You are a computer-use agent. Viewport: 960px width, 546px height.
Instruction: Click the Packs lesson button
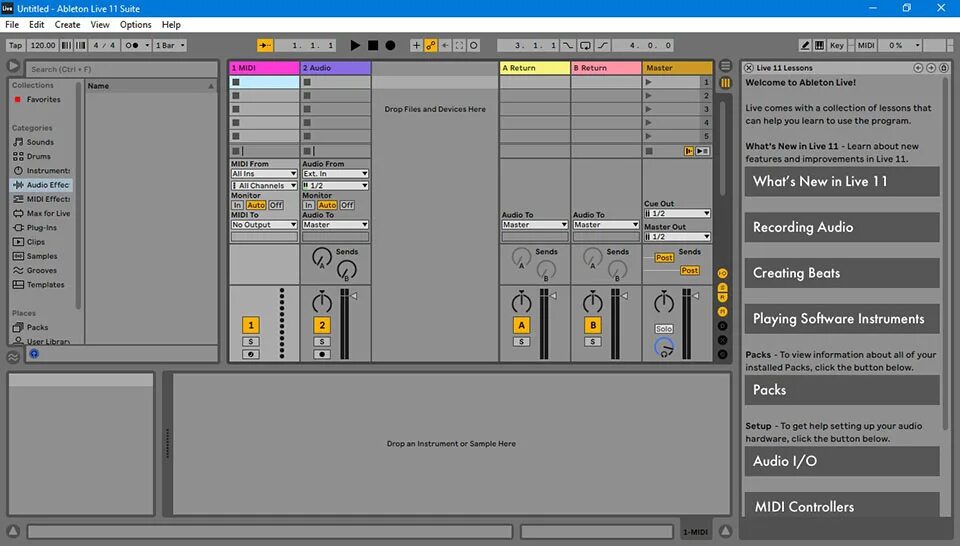(842, 390)
